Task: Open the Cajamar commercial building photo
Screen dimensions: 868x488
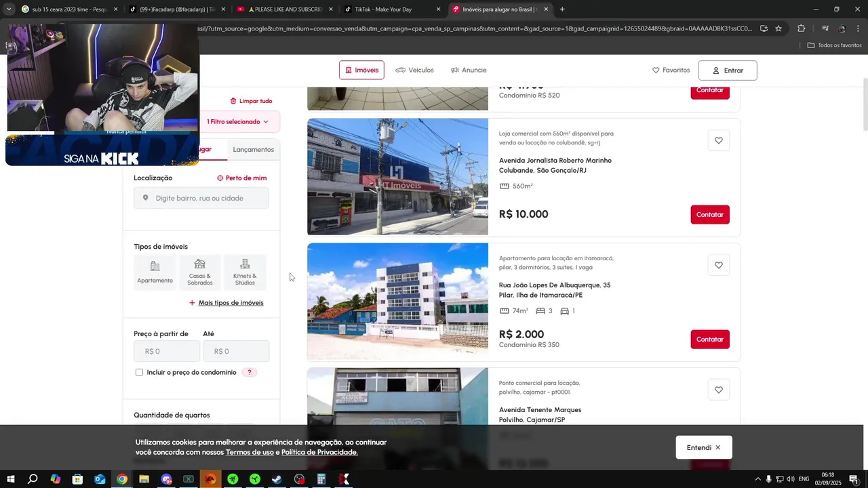Action: [397, 396]
